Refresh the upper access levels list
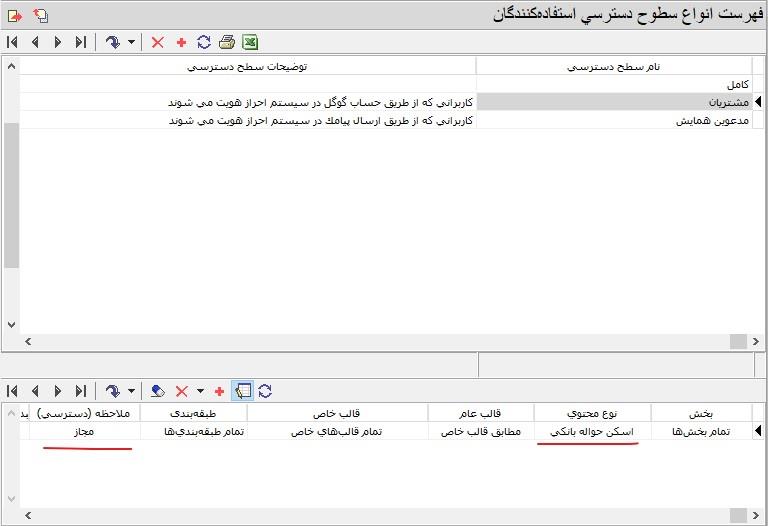Viewport: 768px width, 526px height. click(x=204, y=42)
